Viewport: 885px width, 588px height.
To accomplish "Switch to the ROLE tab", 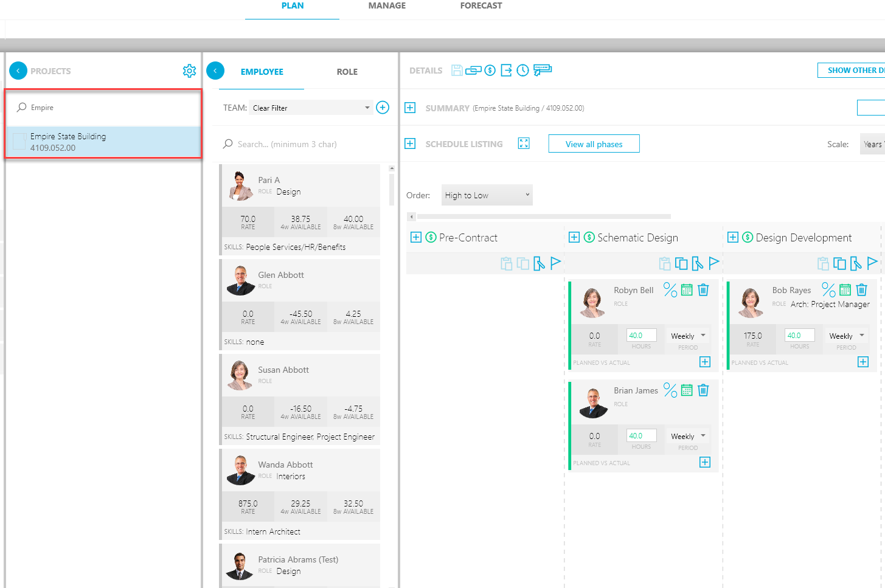I will coord(347,71).
